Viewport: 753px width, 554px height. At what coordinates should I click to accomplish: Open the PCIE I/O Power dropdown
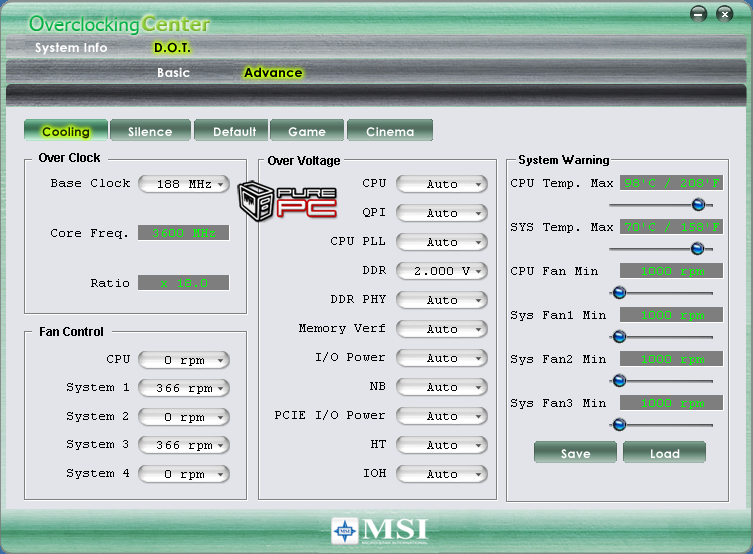pos(442,416)
